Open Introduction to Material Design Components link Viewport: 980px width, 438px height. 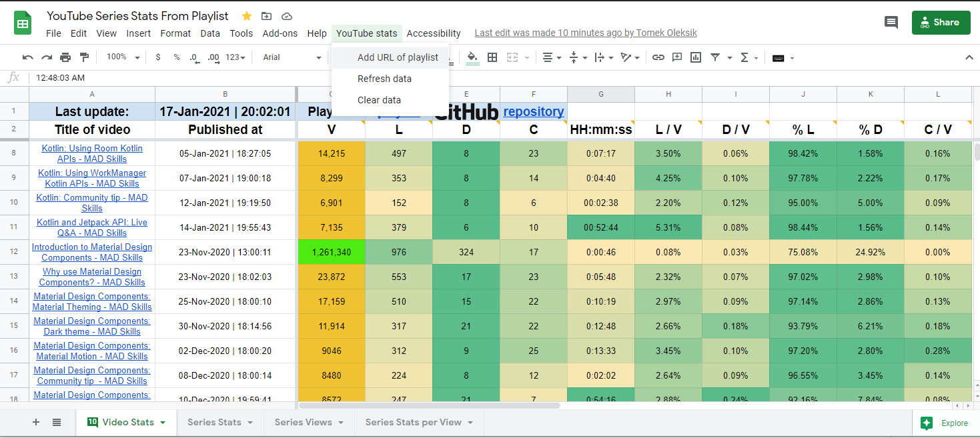pos(92,252)
